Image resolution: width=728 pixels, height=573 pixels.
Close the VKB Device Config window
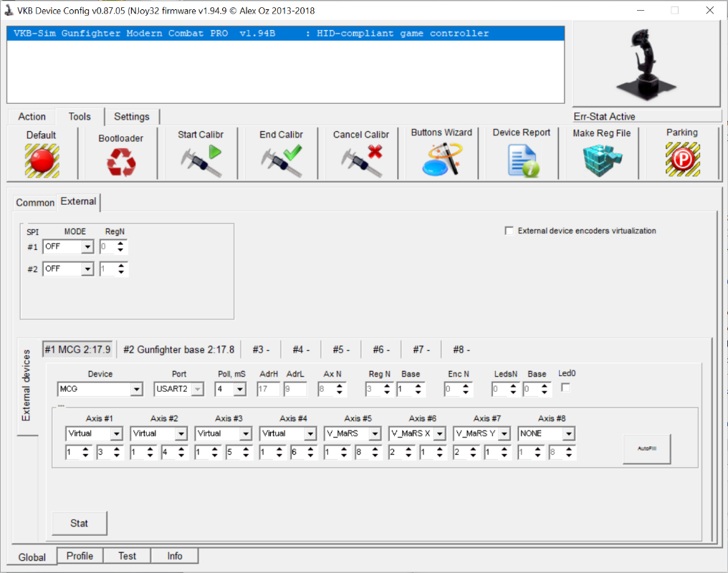pyautogui.click(x=709, y=10)
